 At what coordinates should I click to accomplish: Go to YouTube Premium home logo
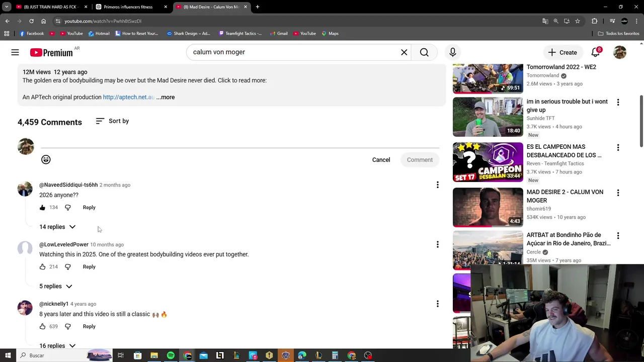51,52
